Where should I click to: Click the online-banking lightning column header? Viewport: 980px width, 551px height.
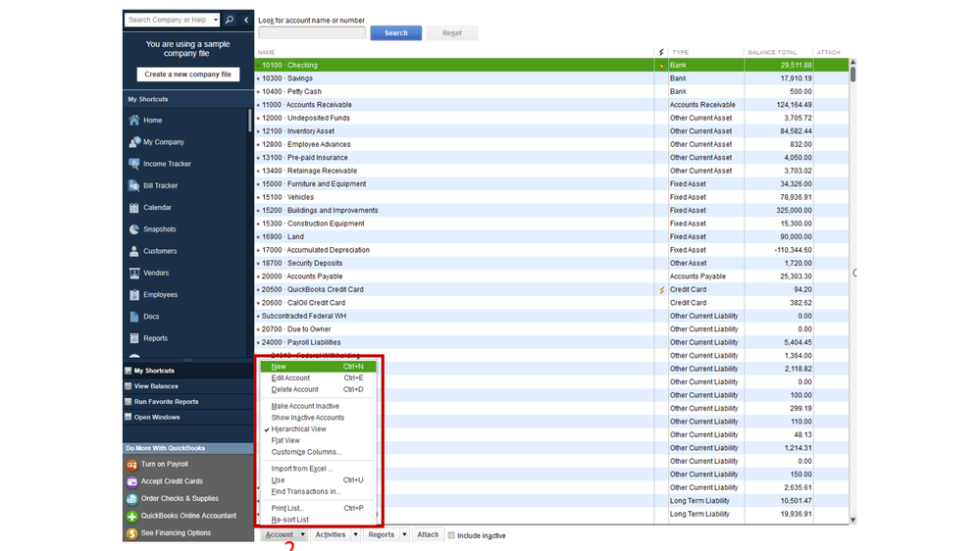(x=661, y=52)
